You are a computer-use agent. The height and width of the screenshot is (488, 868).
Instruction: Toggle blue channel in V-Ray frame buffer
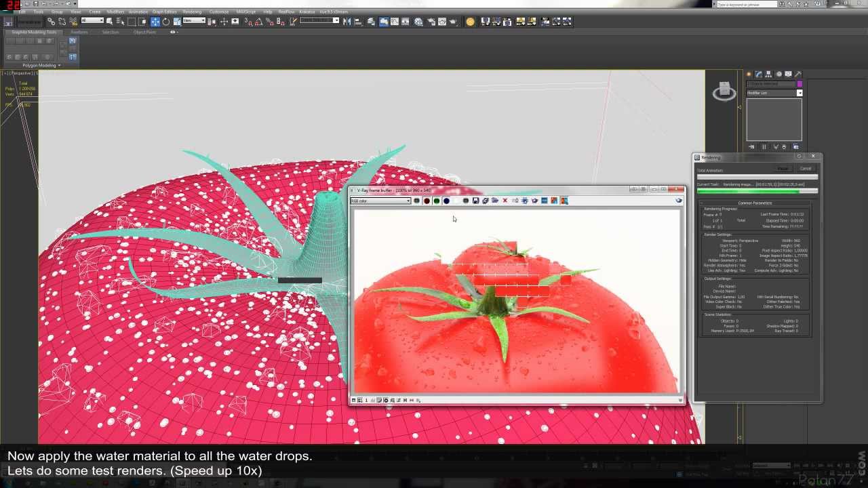(x=446, y=201)
